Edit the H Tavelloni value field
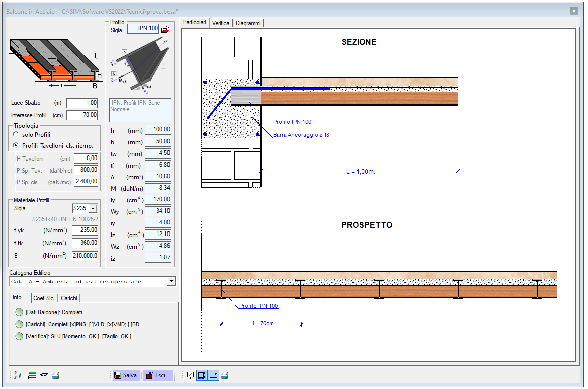588x389 pixels. [x=86, y=159]
